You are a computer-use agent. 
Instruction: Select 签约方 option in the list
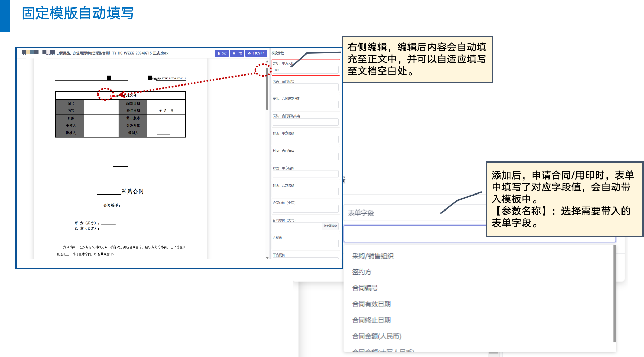(361, 272)
